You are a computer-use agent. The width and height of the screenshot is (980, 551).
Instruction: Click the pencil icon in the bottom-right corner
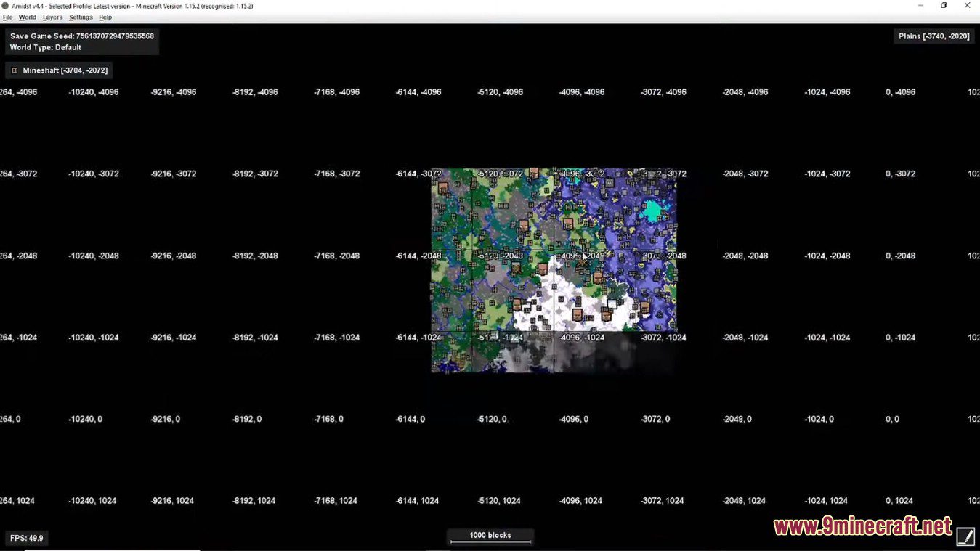tap(965, 536)
